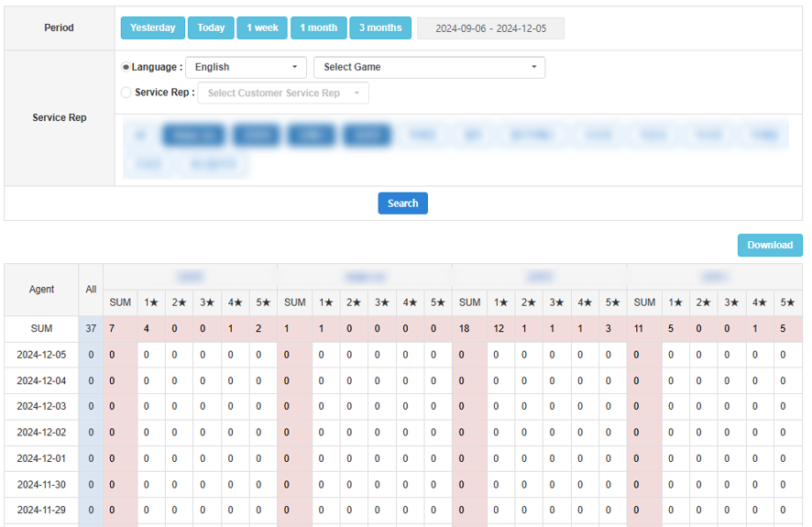Select the Language radio button
Viewport: 812px width, 527px height.
126,67
